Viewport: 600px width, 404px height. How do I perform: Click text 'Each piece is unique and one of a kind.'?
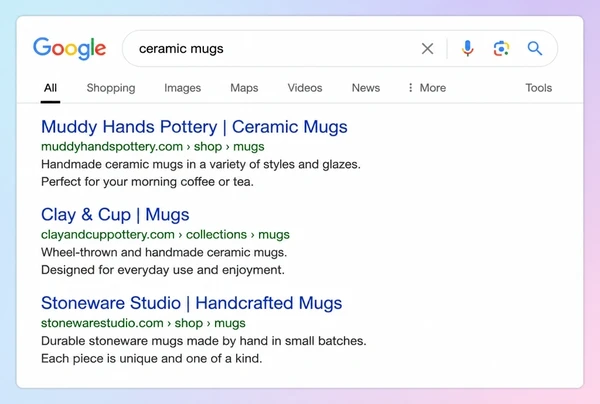(152, 358)
